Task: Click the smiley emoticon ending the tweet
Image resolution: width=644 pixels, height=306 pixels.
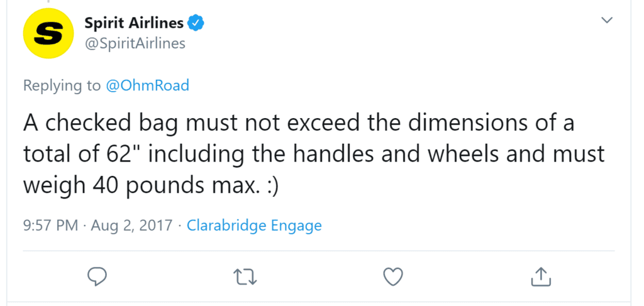Action: point(270,186)
